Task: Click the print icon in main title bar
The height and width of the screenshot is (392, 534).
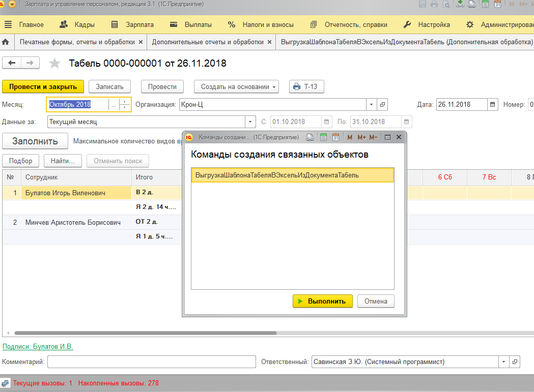Action: point(434,4)
